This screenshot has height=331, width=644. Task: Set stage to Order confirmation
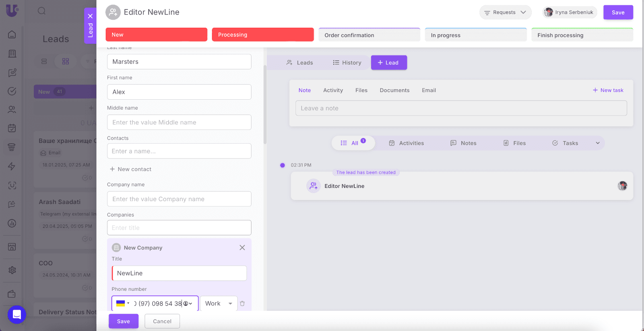tap(369, 35)
